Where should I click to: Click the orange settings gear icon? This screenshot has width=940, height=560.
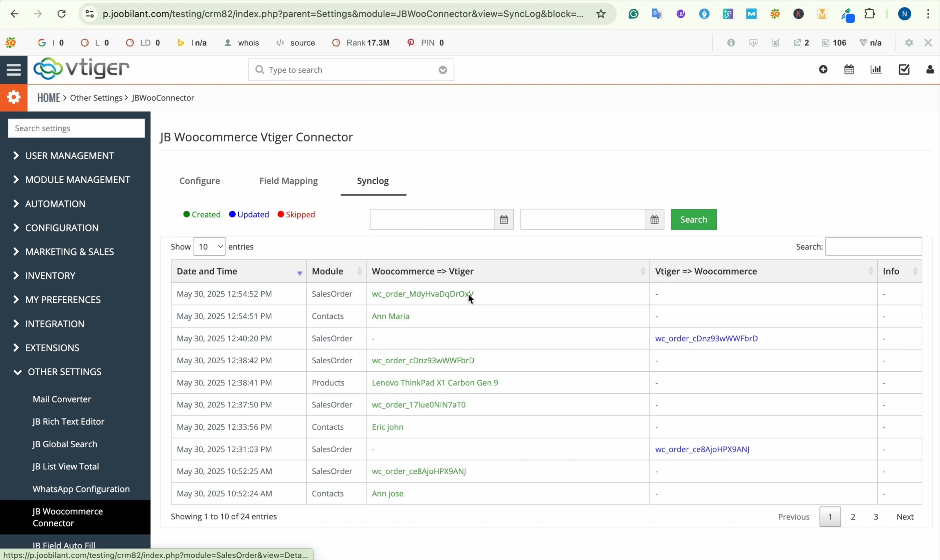pyautogui.click(x=14, y=98)
